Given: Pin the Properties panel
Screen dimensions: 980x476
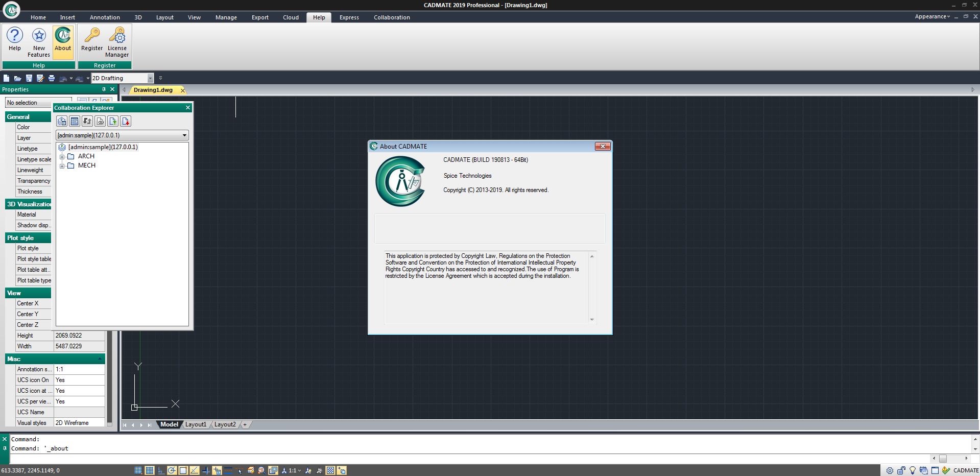Looking at the screenshot, I should pos(104,89).
